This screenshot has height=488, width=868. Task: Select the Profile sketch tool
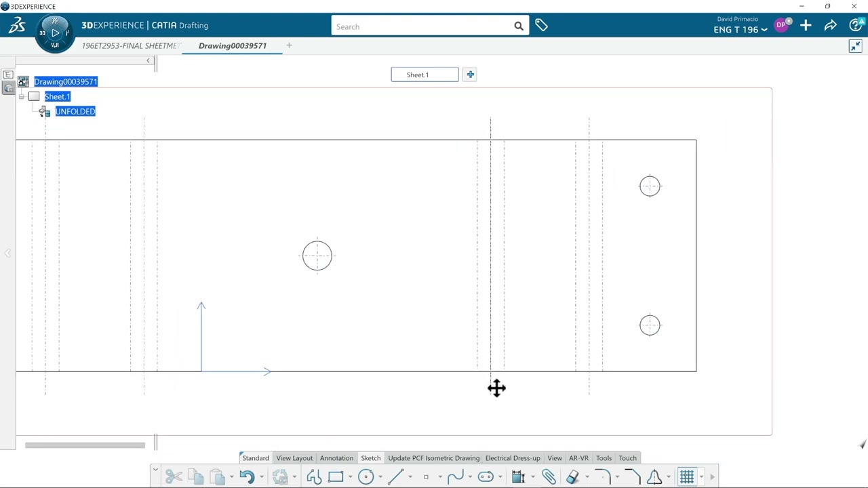click(314, 477)
